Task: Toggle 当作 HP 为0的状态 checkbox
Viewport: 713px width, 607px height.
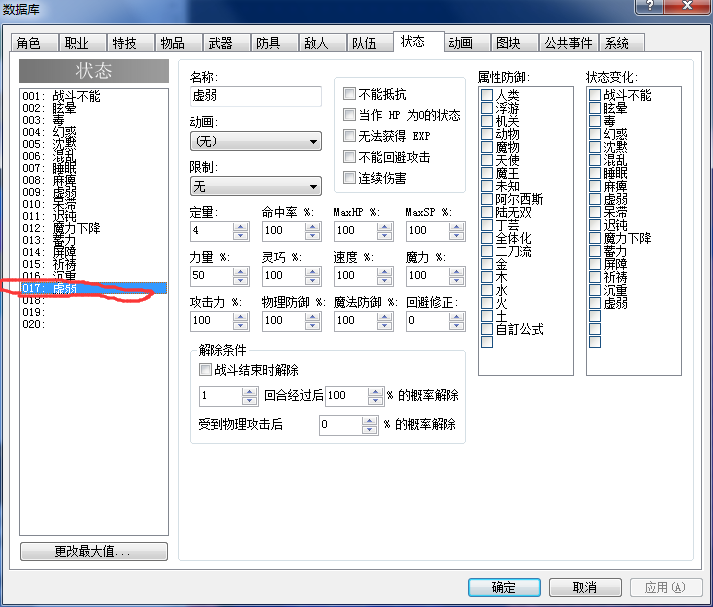Action: pyautogui.click(x=349, y=115)
